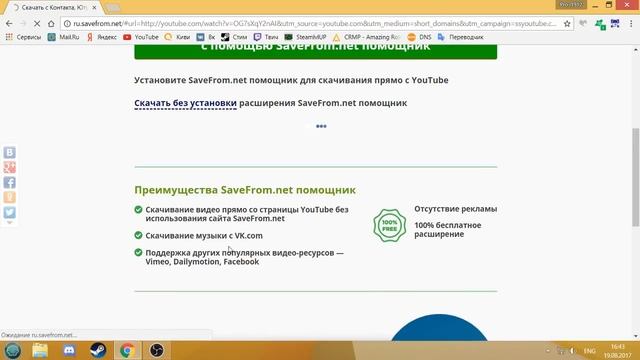The width and height of the screenshot is (640, 360).
Task: Open File Explorer from the taskbar
Action: (x=40, y=351)
